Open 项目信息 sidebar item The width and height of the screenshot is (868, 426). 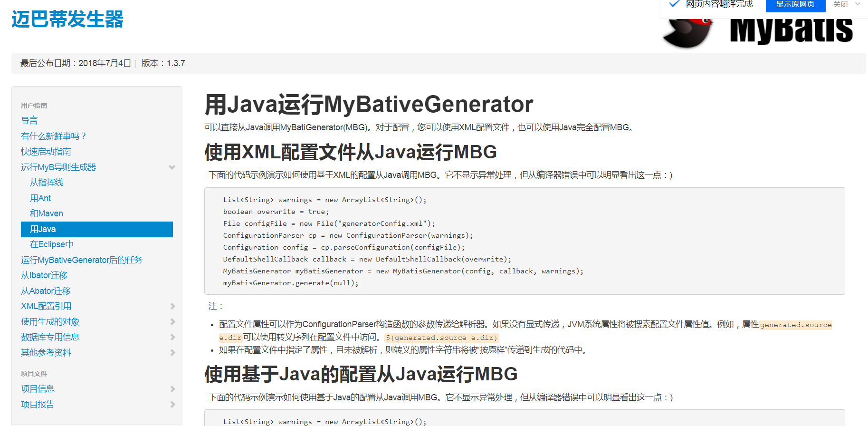[38, 389]
